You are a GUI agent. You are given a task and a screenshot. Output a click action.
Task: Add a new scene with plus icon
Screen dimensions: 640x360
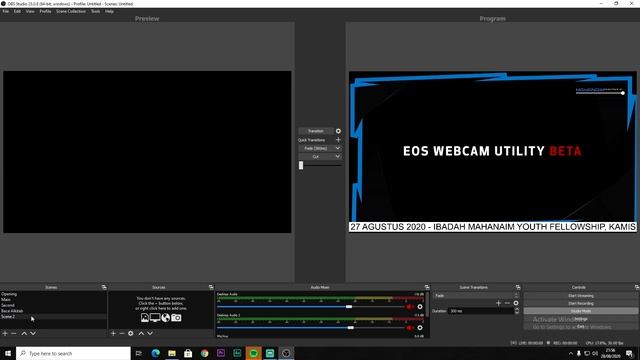point(5,333)
